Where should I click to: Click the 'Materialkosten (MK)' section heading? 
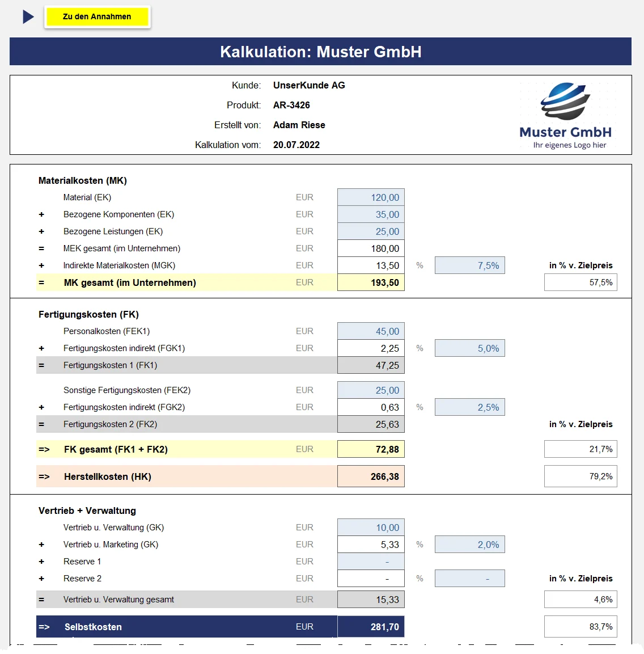click(x=83, y=180)
